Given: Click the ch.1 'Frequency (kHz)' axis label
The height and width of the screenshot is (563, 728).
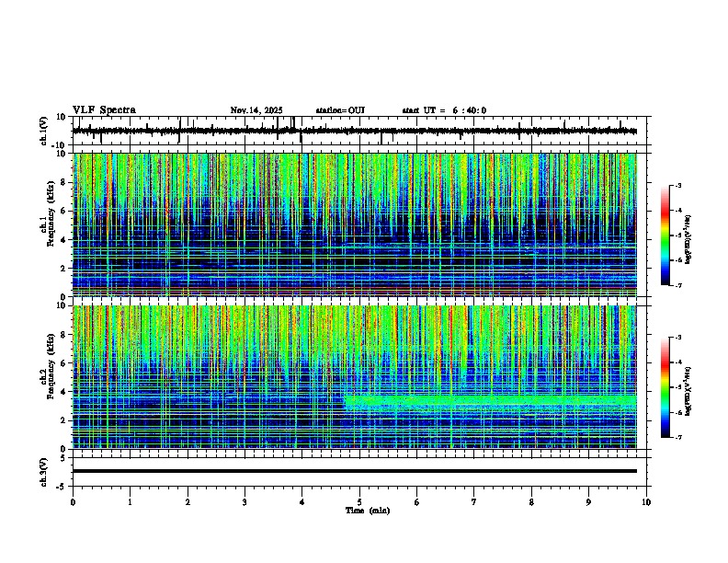Looking at the screenshot, I should click(51, 213).
